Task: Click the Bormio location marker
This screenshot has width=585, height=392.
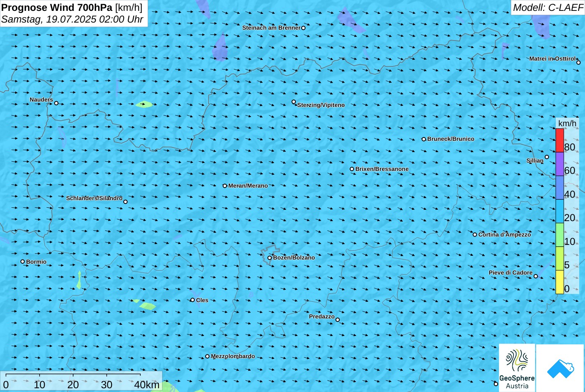Action: tap(23, 262)
